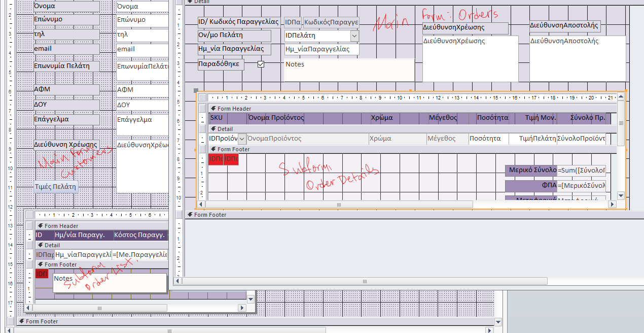Click scroll-right arrow of Order Details subform
The height and width of the screenshot is (333, 644).
(613, 204)
